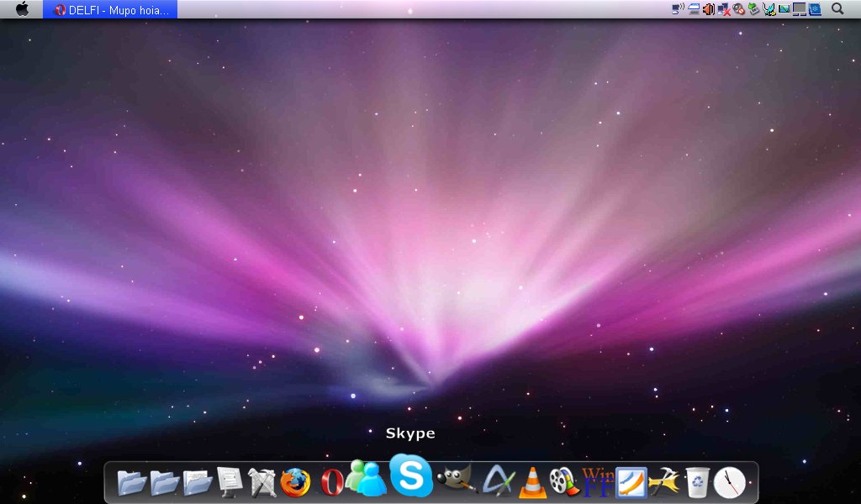Open the film reel video app icon
Viewport: 861px width, 504px height.
[x=563, y=482]
